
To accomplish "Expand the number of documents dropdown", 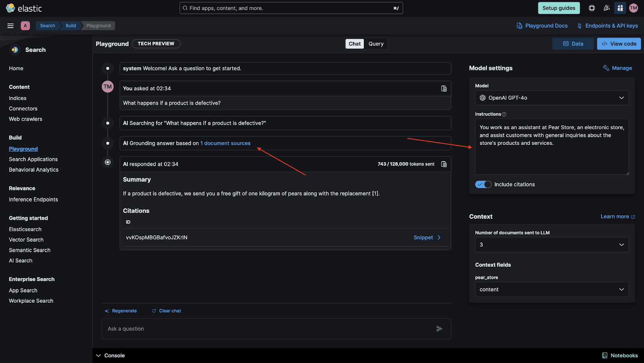I will [x=551, y=245].
